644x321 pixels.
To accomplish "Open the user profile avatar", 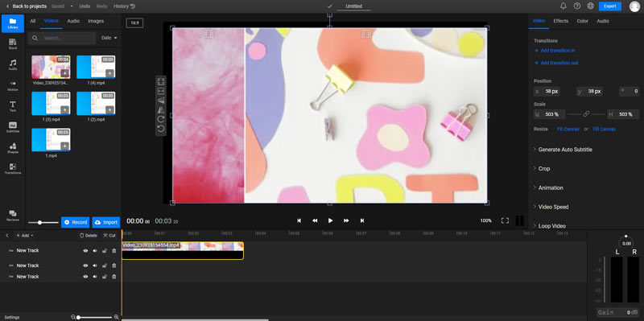I will click(x=634, y=6).
